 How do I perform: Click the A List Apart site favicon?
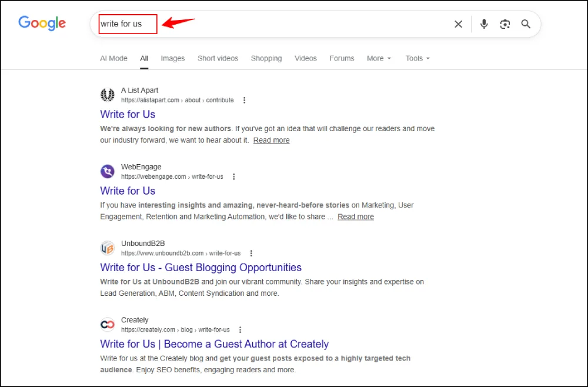coord(108,94)
